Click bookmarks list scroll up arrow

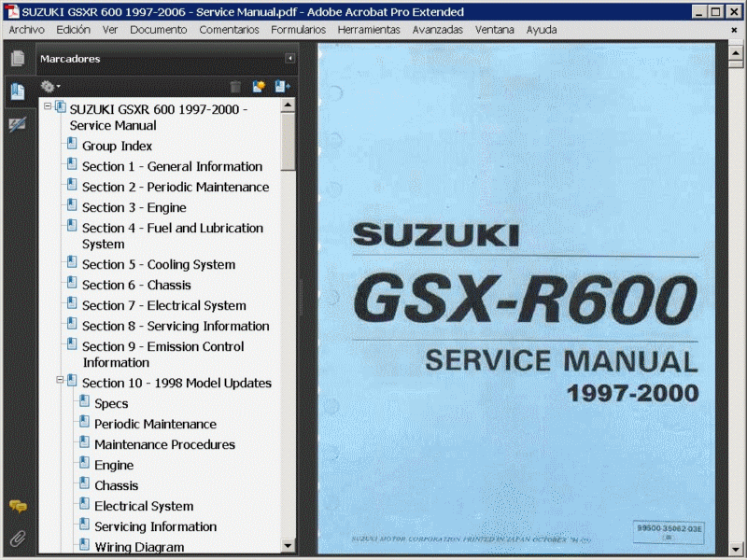pos(288,105)
